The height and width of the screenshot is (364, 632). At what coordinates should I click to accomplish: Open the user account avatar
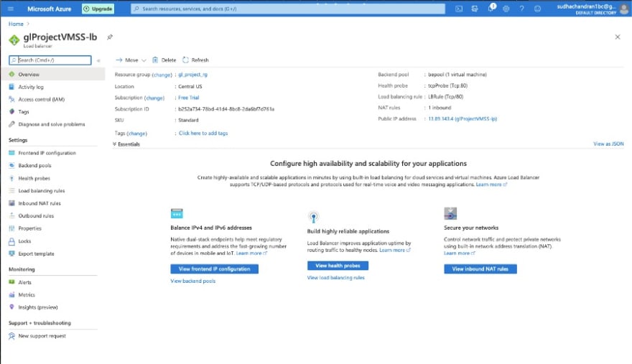tap(624, 9)
